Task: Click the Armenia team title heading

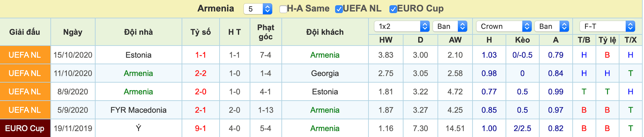Action: coord(216,9)
